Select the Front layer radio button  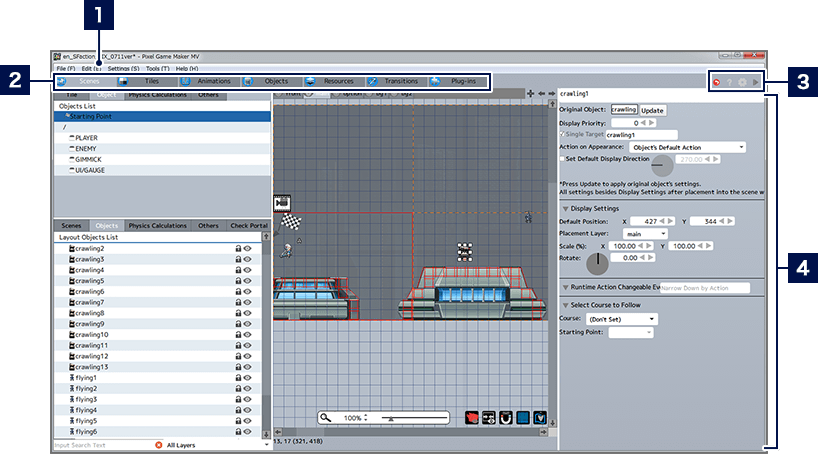click(x=279, y=94)
